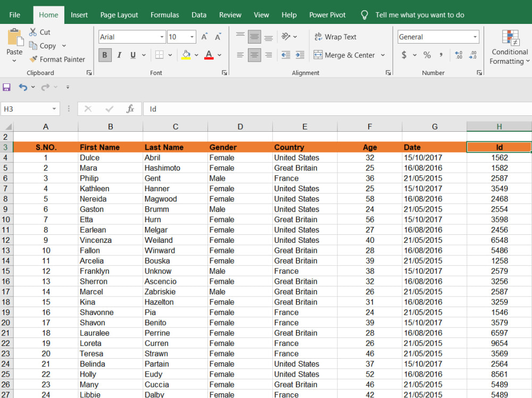Switch to the Insert tab
532x398 pixels.
[79, 15]
